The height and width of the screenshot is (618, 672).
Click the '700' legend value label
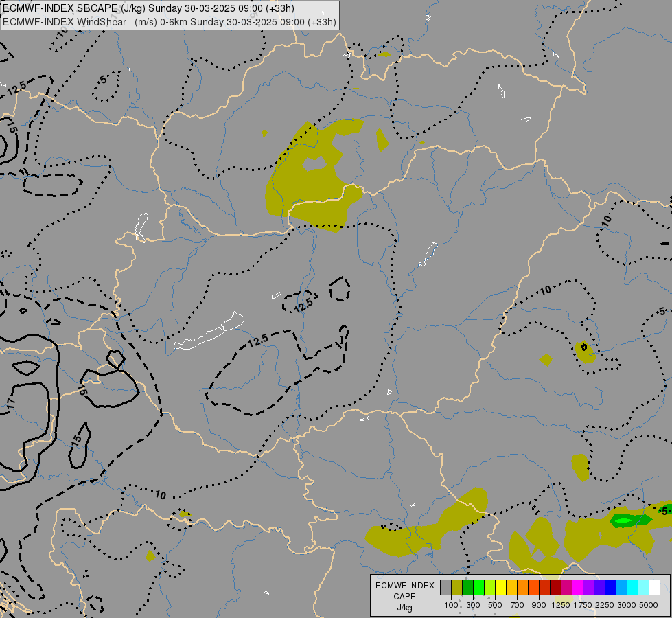[518, 605]
